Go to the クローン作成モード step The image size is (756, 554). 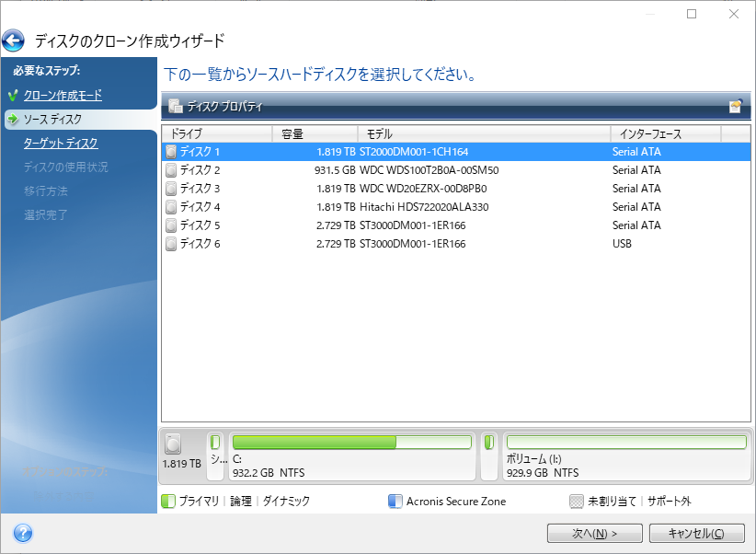coord(63,96)
